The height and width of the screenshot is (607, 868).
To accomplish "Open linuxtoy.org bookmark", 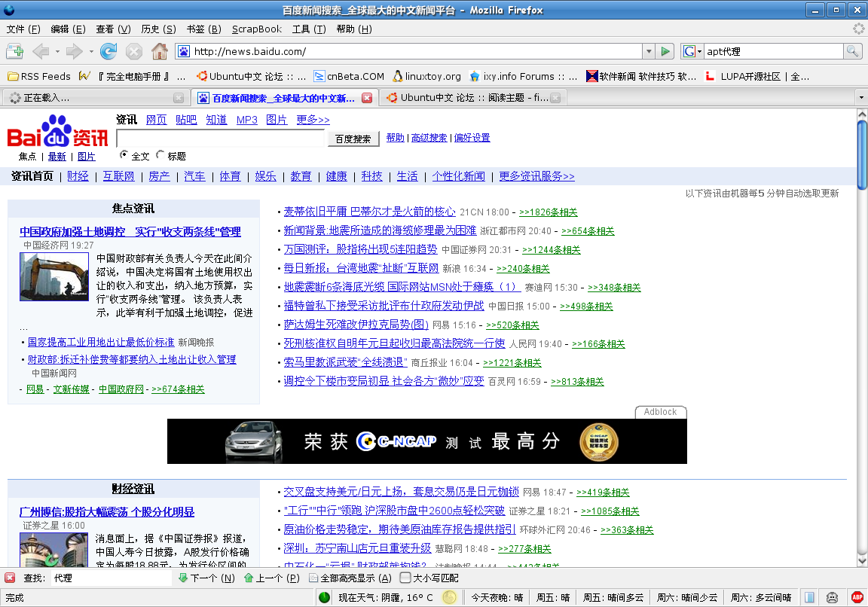I will 426,76.
